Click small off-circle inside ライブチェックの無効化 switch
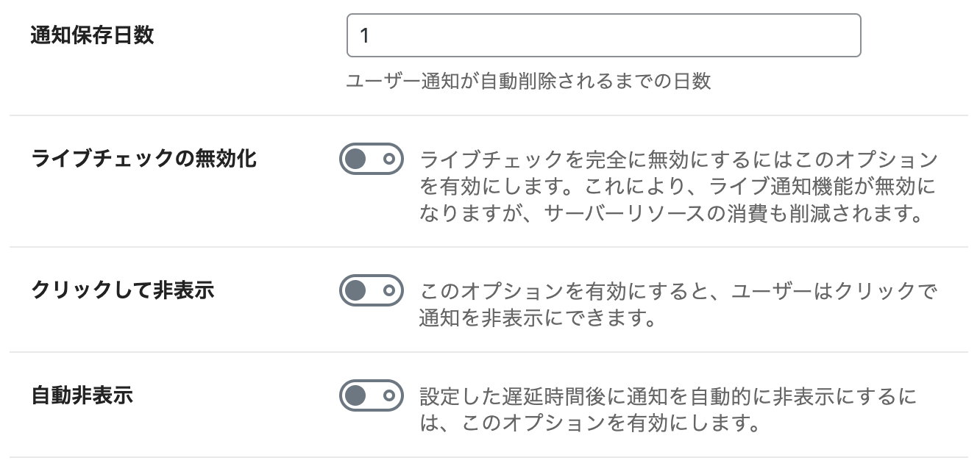980x466 pixels. coord(391,159)
